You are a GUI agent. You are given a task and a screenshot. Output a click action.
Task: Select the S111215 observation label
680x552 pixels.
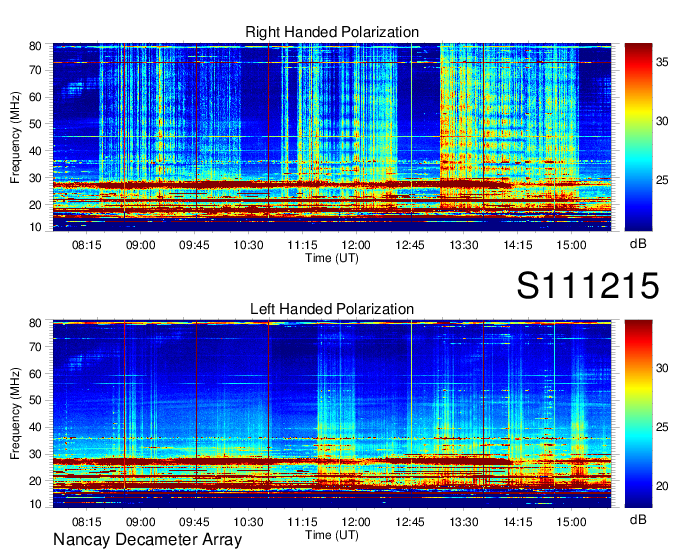pos(588,285)
